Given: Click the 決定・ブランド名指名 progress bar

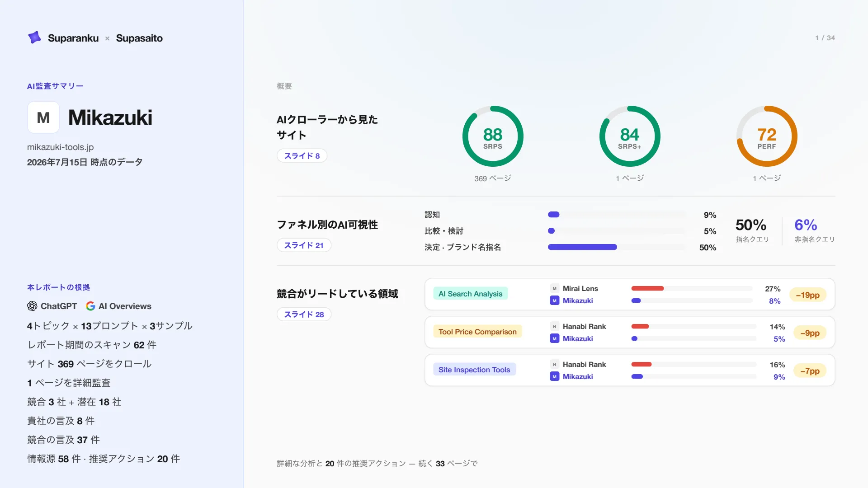Looking at the screenshot, I should pos(617,247).
